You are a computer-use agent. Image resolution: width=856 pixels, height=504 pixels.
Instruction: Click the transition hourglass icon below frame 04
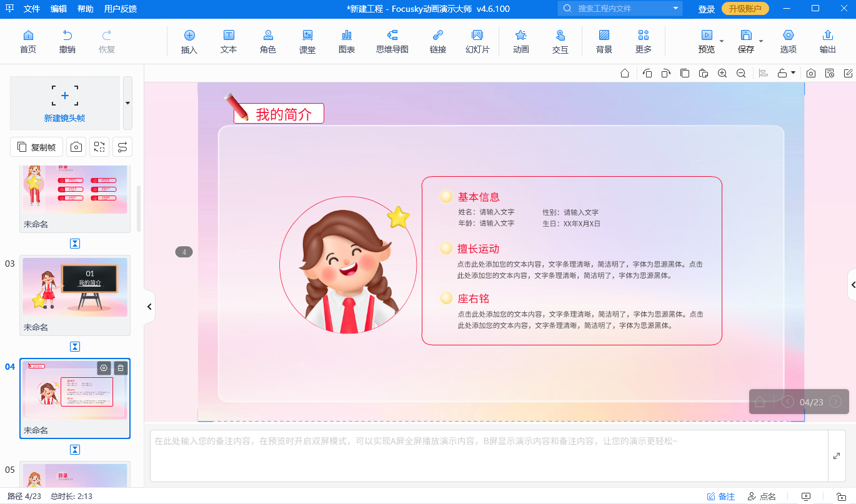pos(75,450)
